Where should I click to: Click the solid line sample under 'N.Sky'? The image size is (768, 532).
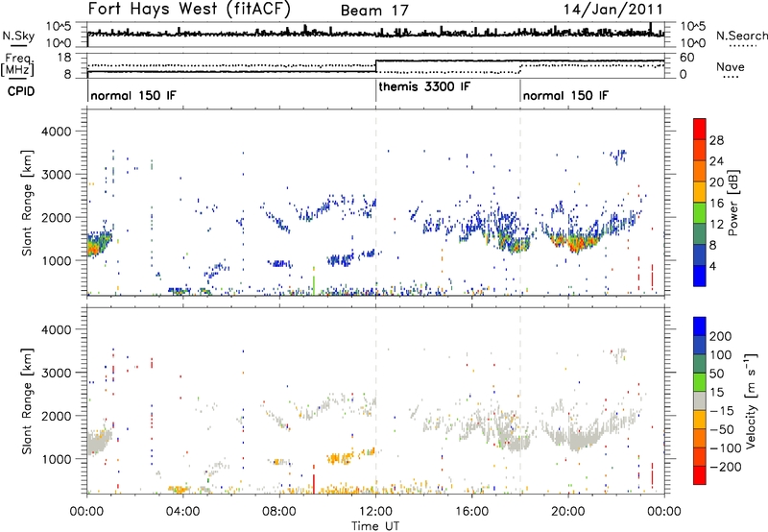click(18, 46)
